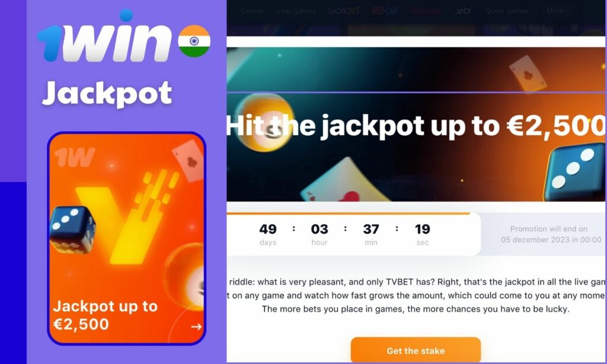Click the Get the stake button
Screen dimensions: 607x364
(416, 350)
